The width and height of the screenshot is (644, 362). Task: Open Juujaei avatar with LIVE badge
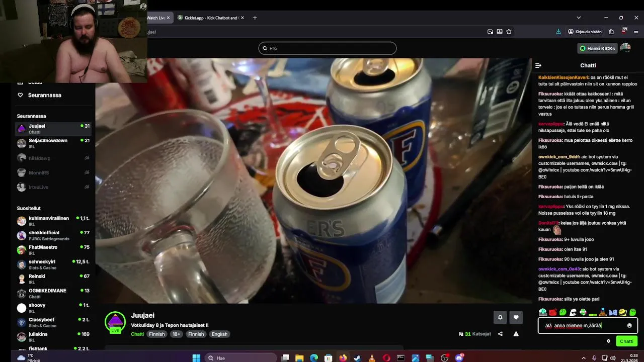click(x=115, y=322)
